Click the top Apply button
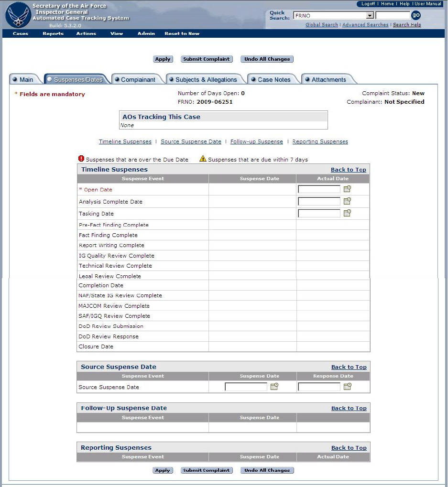 pos(163,59)
